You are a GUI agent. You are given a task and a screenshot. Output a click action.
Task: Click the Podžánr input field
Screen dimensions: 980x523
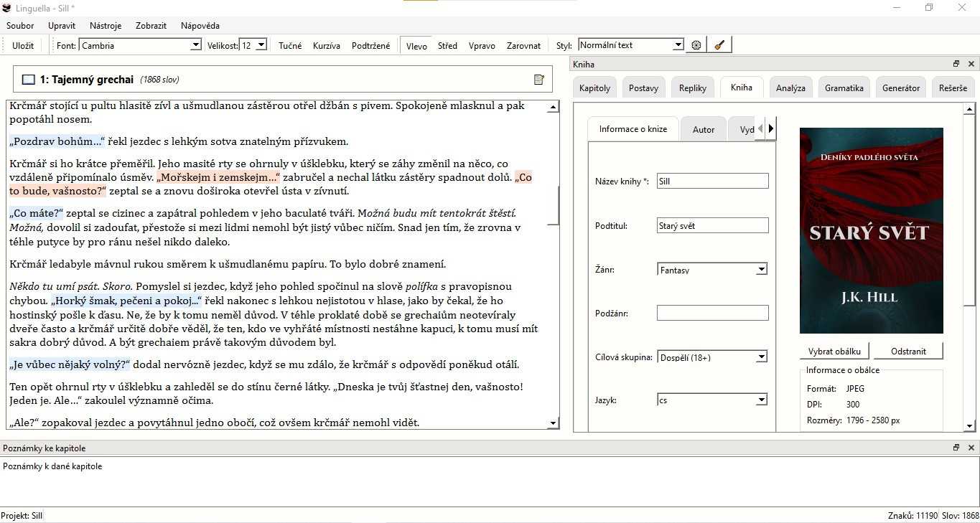pyautogui.click(x=712, y=313)
